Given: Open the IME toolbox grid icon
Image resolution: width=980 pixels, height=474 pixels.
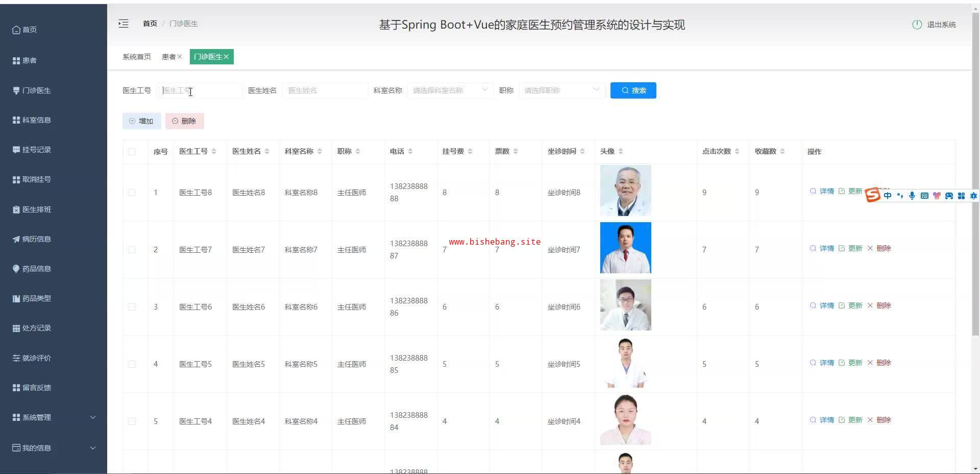Looking at the screenshot, I should tap(961, 196).
